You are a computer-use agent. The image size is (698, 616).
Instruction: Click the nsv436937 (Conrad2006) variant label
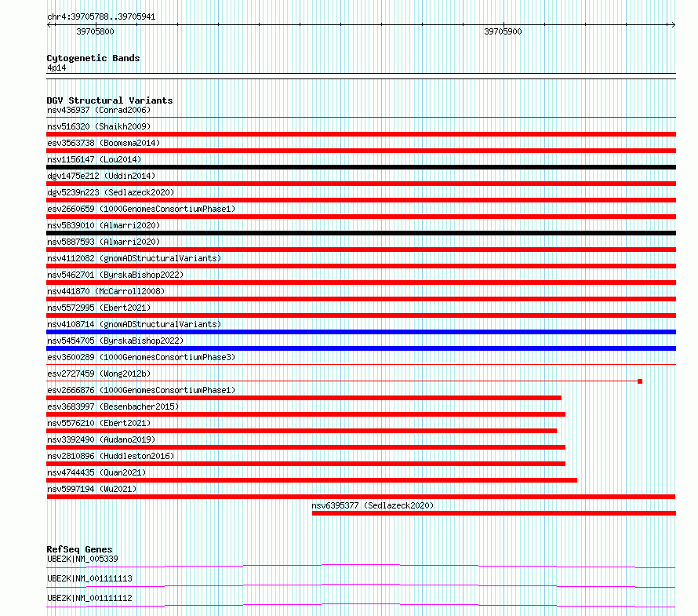(99, 110)
